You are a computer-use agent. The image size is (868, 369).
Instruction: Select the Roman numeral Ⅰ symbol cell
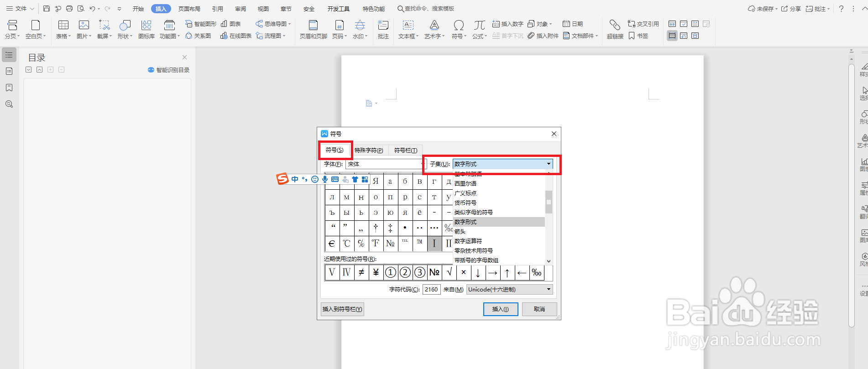[x=434, y=244]
